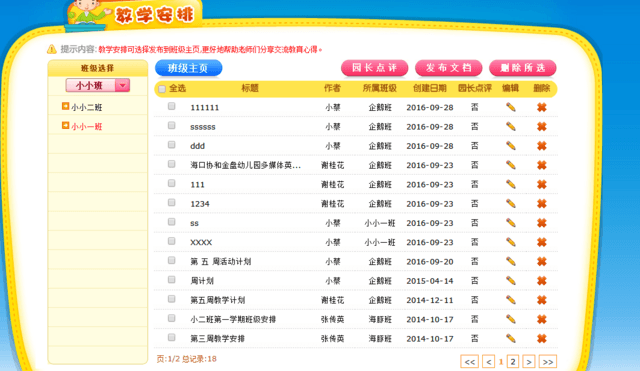Expand the 小小二班 tree item
Screen dimensions: 640x371
65,106
